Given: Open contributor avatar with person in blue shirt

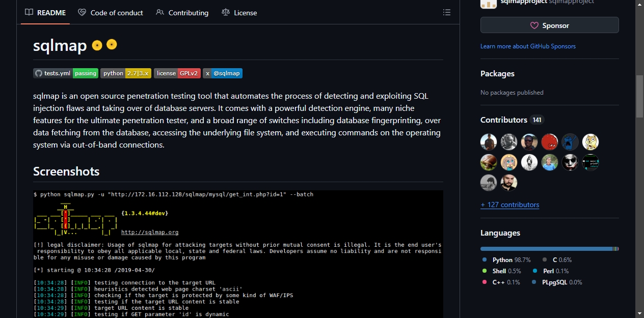Looking at the screenshot, I should tap(550, 162).
